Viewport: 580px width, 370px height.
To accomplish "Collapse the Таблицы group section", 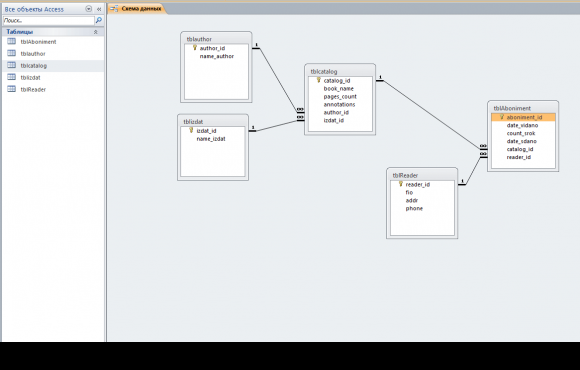I will (95, 32).
